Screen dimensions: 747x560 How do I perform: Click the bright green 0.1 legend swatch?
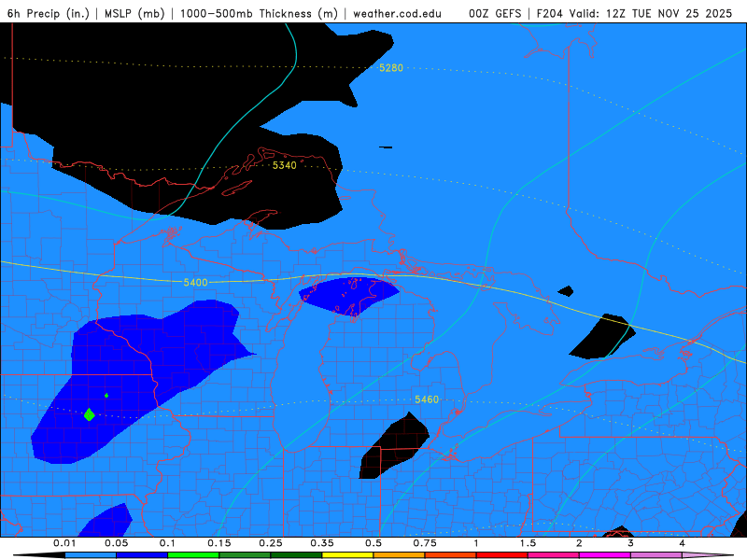[193, 555]
